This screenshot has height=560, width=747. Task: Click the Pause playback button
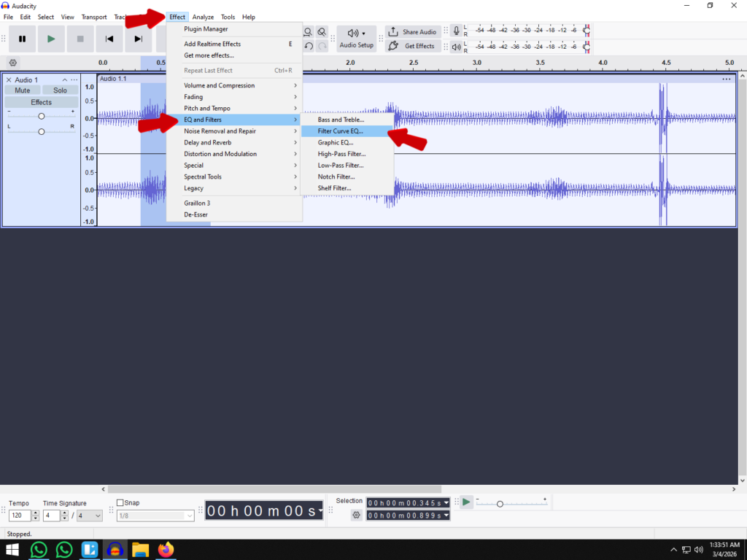(x=22, y=39)
